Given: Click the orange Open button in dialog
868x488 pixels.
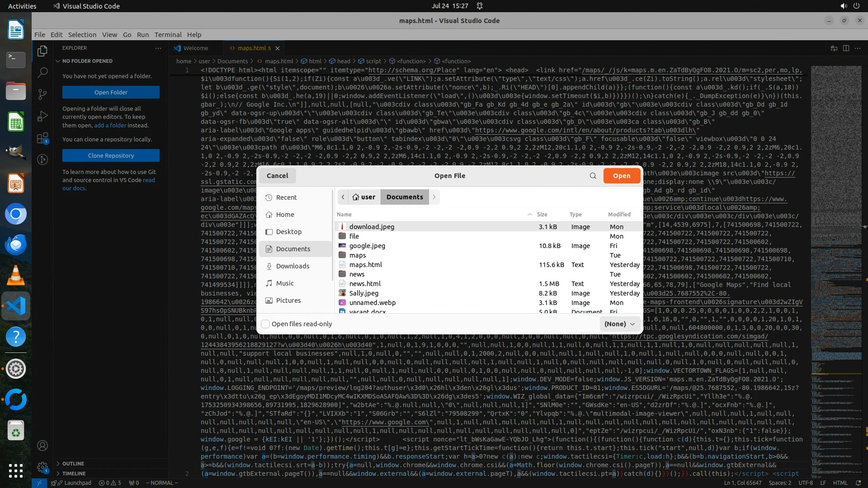Looking at the screenshot, I should [x=621, y=176].
